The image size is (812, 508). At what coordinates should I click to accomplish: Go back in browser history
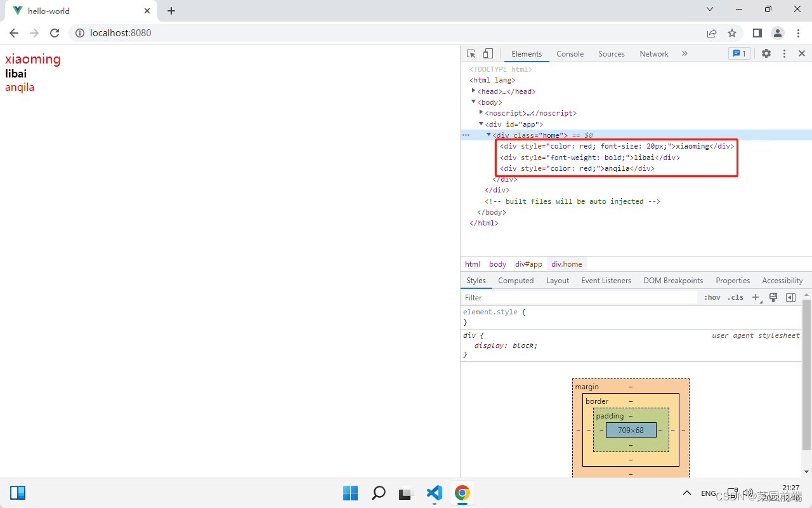click(14, 33)
